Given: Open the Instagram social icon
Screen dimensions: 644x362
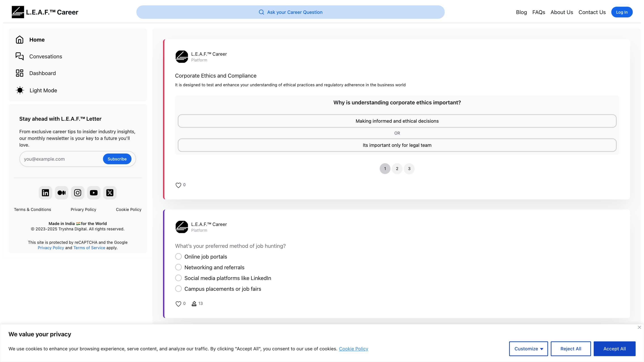Looking at the screenshot, I should (78, 193).
